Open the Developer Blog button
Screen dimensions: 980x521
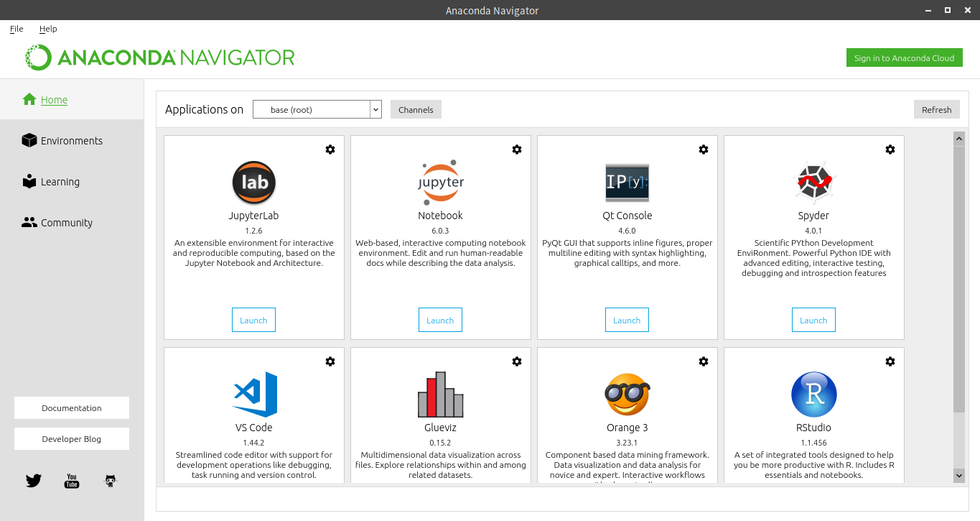[72, 438]
